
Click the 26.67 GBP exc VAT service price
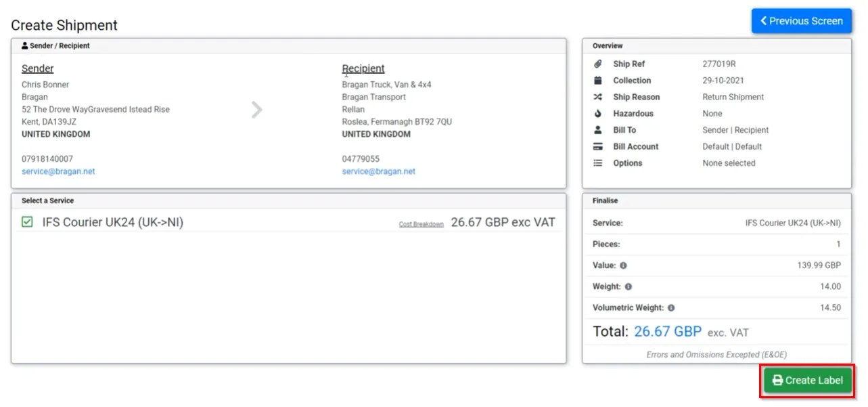(503, 222)
